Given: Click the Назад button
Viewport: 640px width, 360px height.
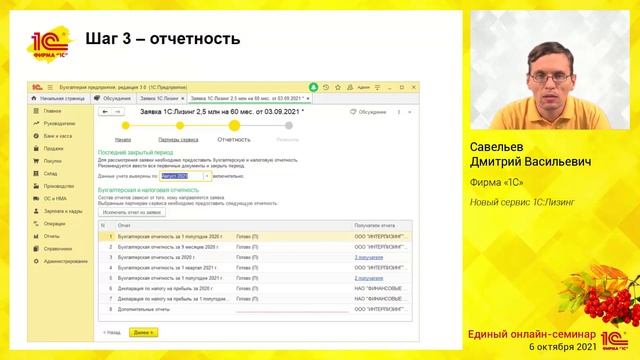Looking at the screenshot, I should pyautogui.click(x=112, y=333).
